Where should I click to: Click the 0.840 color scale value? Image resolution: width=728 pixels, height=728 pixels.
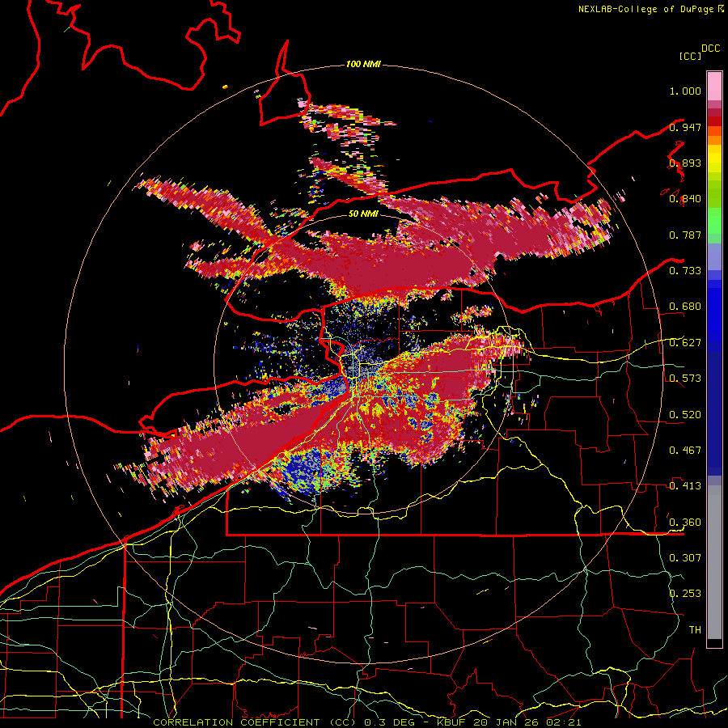(685, 199)
